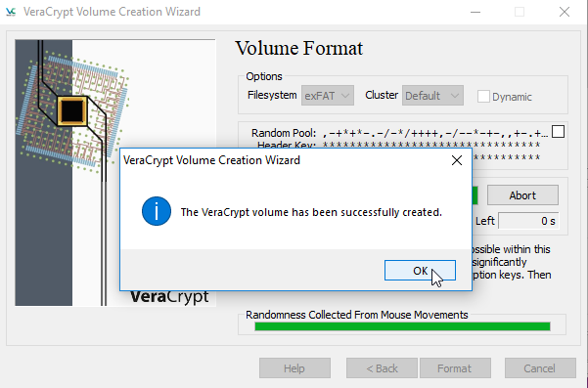This screenshot has width=588, height=388.
Task: Close the Volume Creation Wizard window
Action: [565, 12]
